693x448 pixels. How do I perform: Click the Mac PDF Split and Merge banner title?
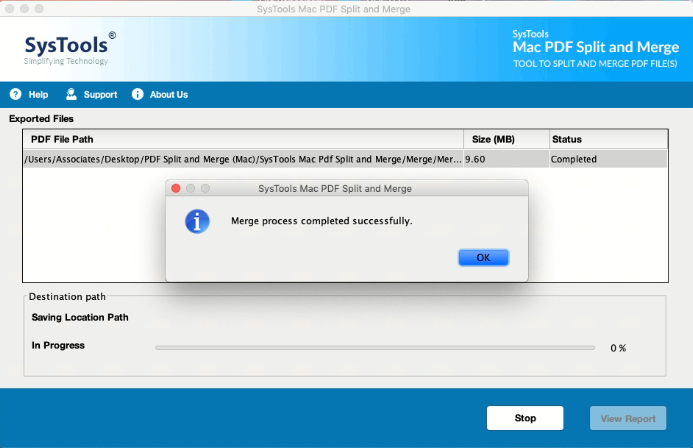596,47
